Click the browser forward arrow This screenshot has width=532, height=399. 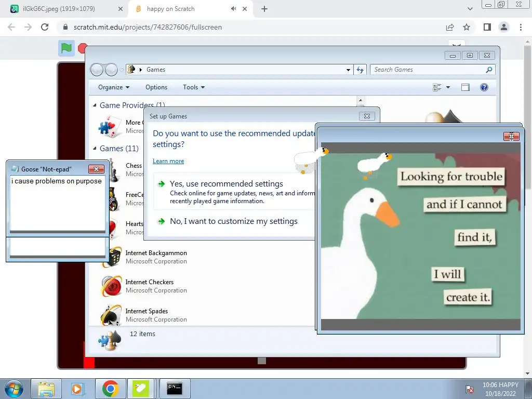coord(28,27)
